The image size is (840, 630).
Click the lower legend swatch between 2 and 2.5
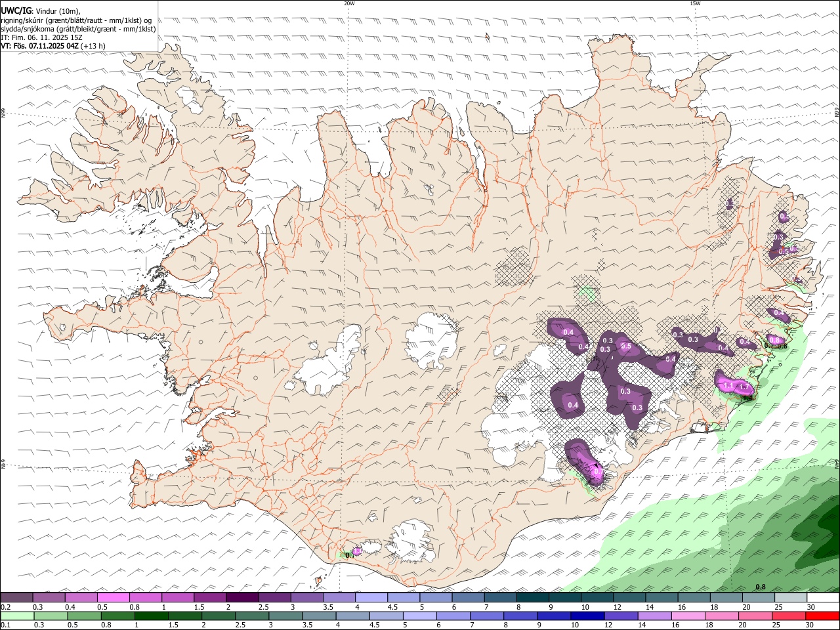coord(218,616)
